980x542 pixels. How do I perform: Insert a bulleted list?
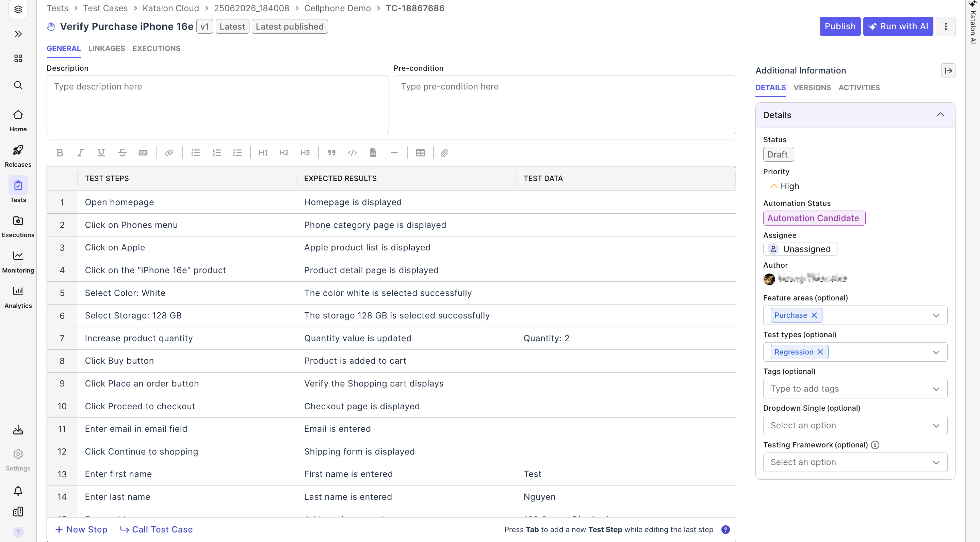(196, 153)
